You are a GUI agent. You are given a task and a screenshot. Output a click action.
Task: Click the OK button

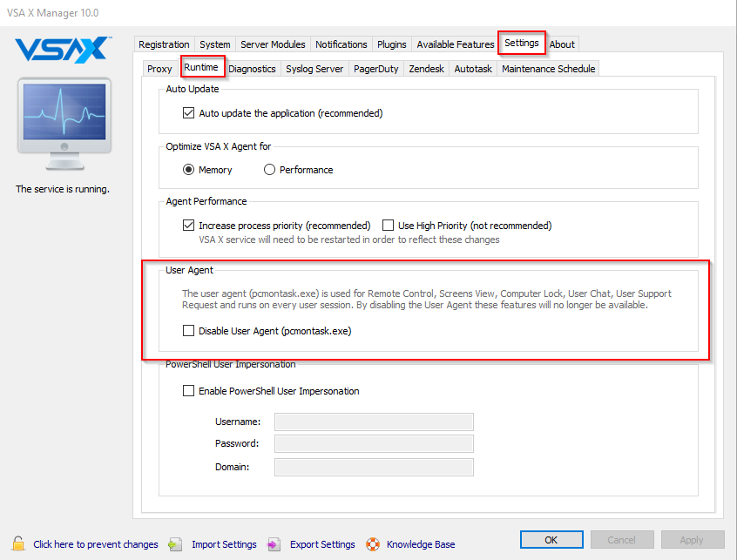(x=551, y=540)
